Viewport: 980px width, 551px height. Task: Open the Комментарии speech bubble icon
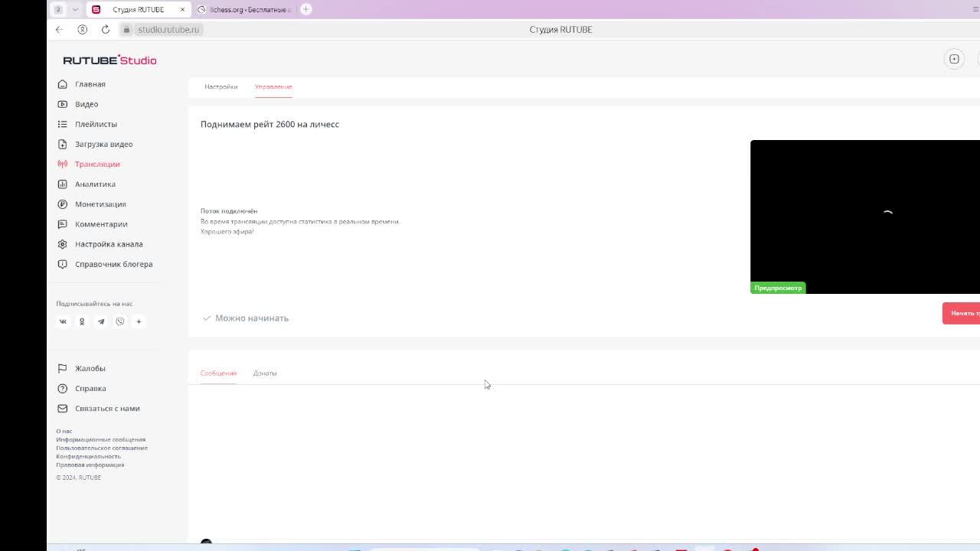(x=63, y=224)
